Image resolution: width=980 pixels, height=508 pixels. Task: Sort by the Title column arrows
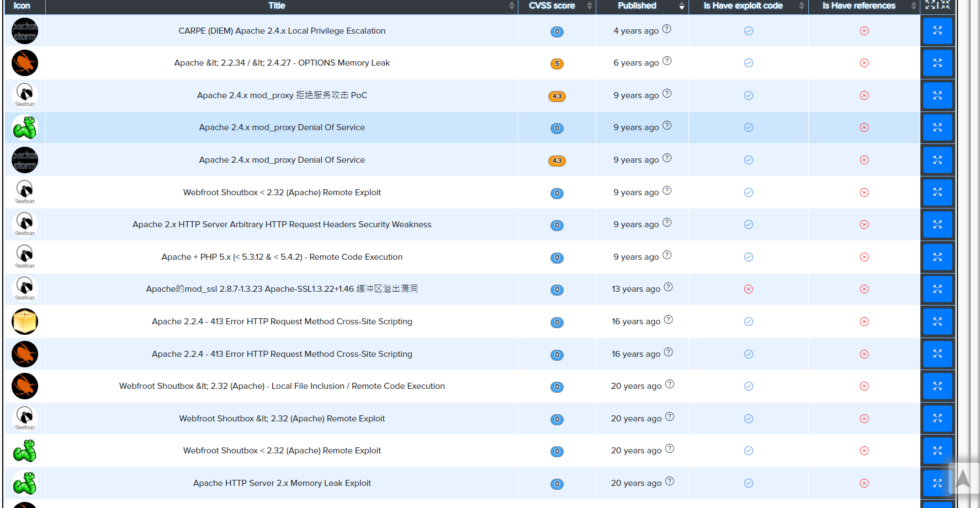click(512, 6)
